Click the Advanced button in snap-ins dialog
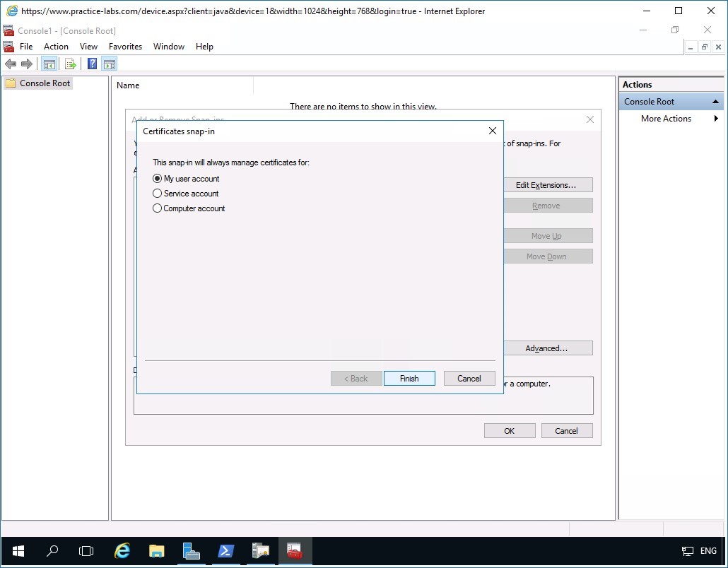Image resolution: width=728 pixels, height=568 pixels. tap(548, 348)
